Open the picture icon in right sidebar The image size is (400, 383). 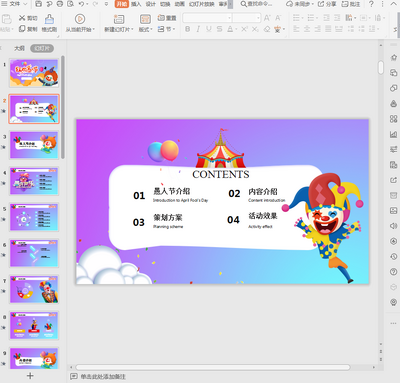click(394, 211)
